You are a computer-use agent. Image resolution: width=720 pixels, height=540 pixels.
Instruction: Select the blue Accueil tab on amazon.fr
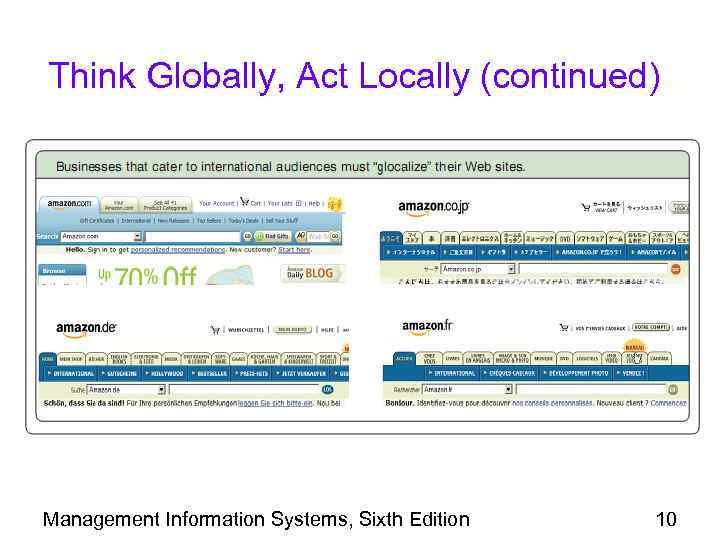[x=405, y=359]
